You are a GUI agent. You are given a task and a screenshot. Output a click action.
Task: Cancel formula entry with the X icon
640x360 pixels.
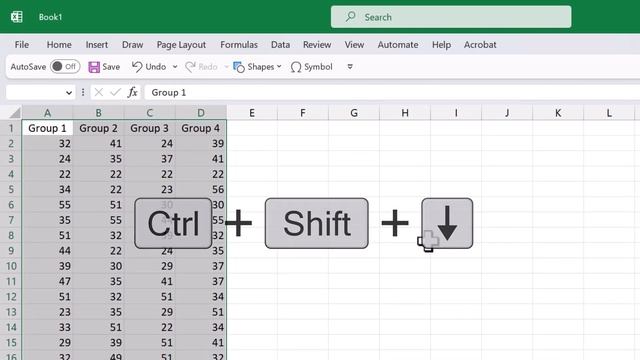click(x=98, y=92)
